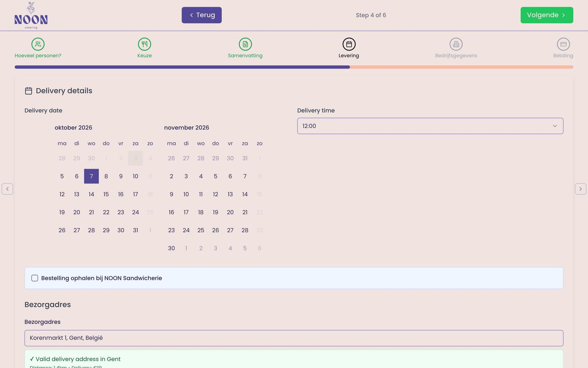
Task: Select November 12 in the calendar
Action: 216,194
